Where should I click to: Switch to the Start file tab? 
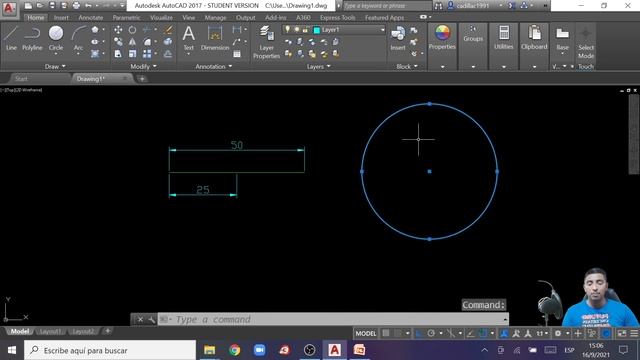(x=21, y=79)
